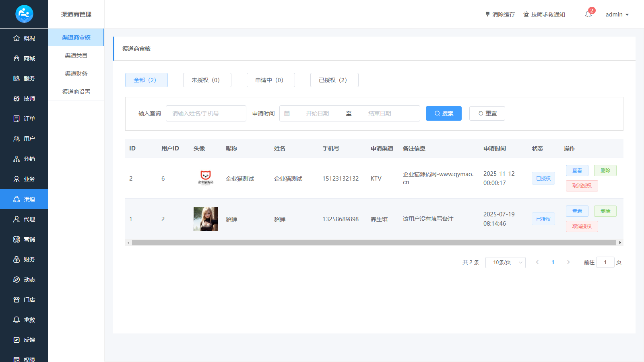The height and width of the screenshot is (362, 644).
Task: Open the 营销 marketing sidebar icon
Action: pos(17,239)
